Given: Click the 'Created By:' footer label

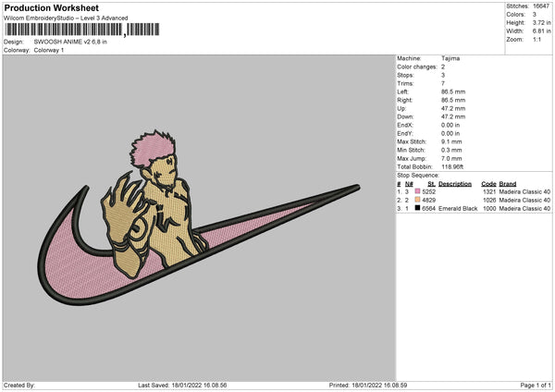Looking at the screenshot, I should click(19, 385).
